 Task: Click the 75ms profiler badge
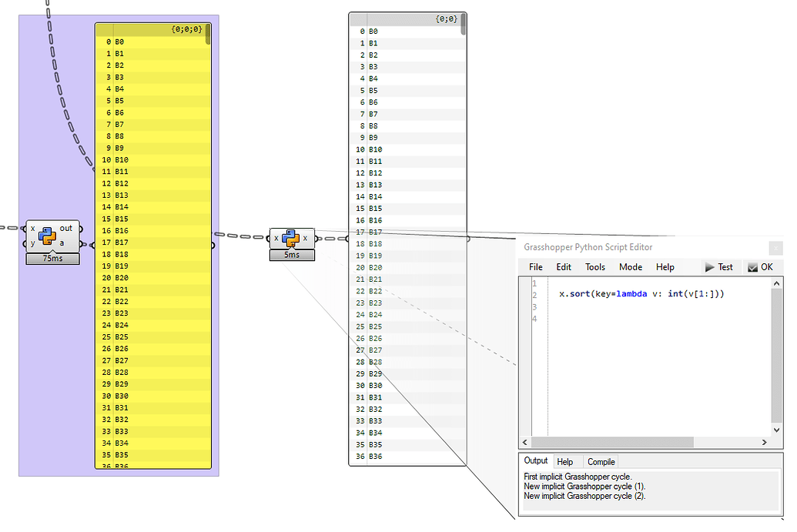tap(52, 257)
